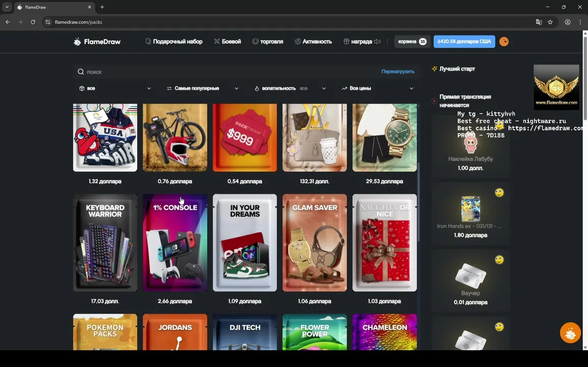Open the Chameleon pack
Viewport: 588px width, 367px height.
point(384,332)
